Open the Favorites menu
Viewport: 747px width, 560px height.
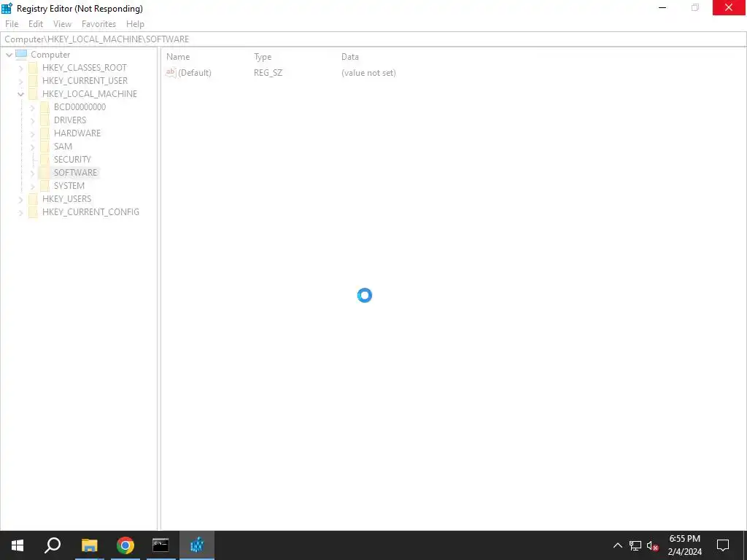click(x=98, y=24)
